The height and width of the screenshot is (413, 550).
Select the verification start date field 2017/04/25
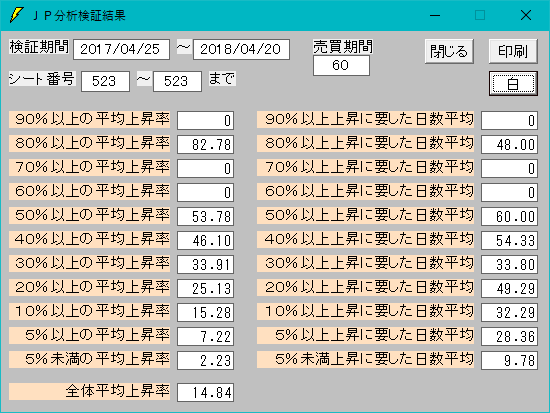click(121, 49)
